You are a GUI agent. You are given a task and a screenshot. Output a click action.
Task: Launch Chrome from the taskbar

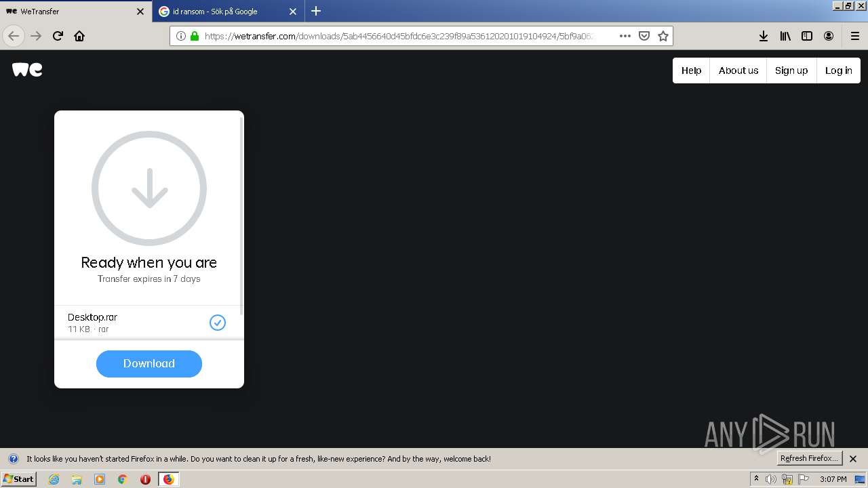(123, 479)
